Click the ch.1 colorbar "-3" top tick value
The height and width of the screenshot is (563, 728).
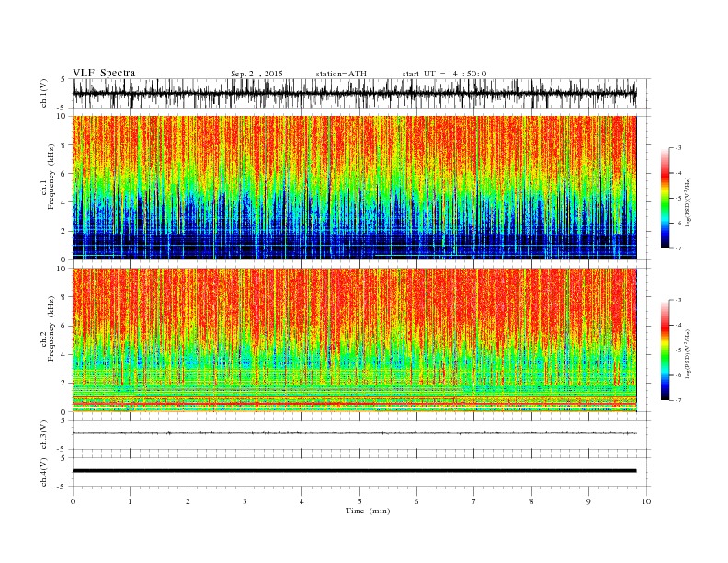(x=677, y=148)
